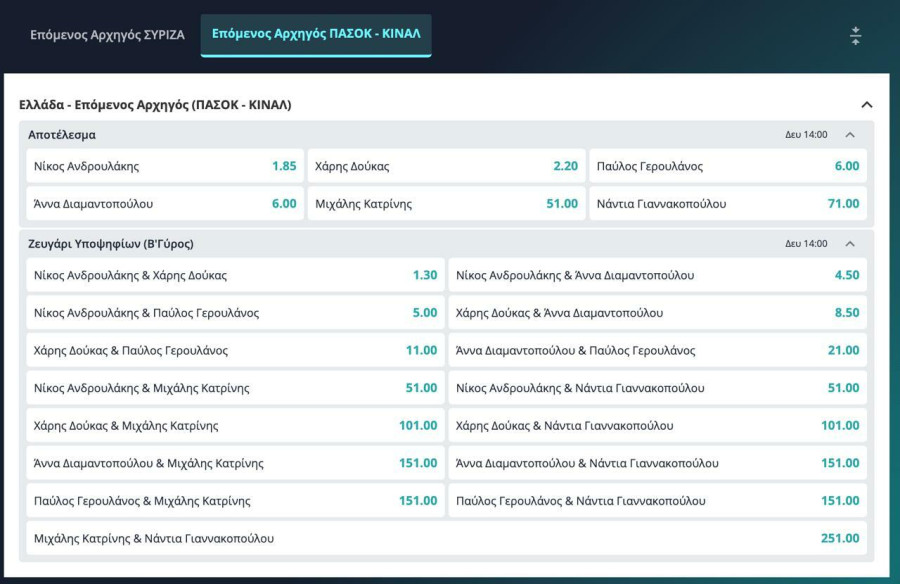Click the collapse/expand all markets icon
Screen dimensions: 900x584
click(855, 36)
